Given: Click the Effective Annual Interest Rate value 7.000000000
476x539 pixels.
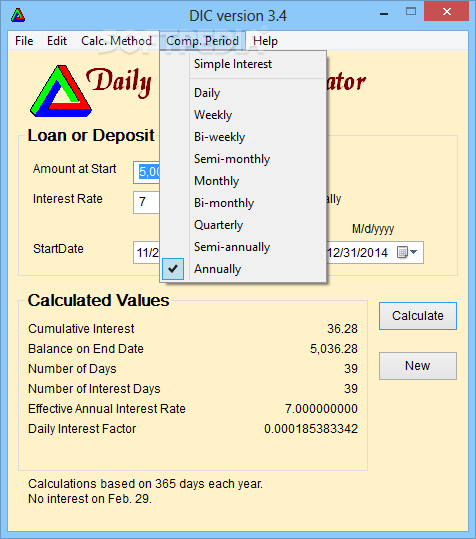Looking at the screenshot, I should [x=321, y=408].
